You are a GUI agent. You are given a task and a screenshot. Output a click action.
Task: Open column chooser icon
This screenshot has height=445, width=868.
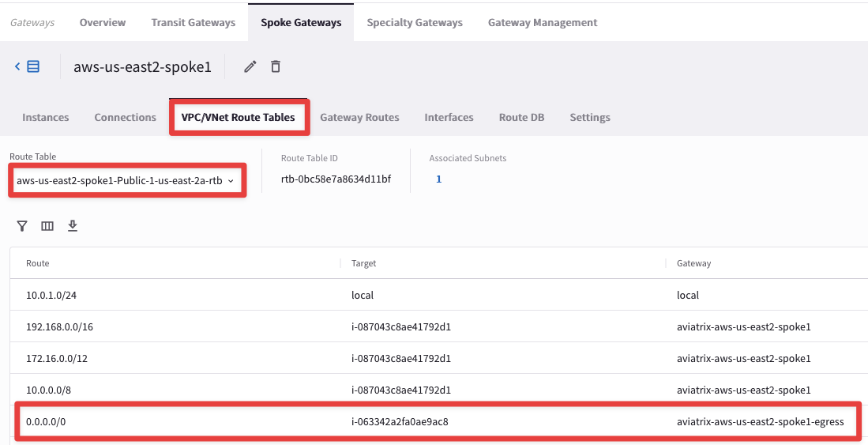pos(47,226)
